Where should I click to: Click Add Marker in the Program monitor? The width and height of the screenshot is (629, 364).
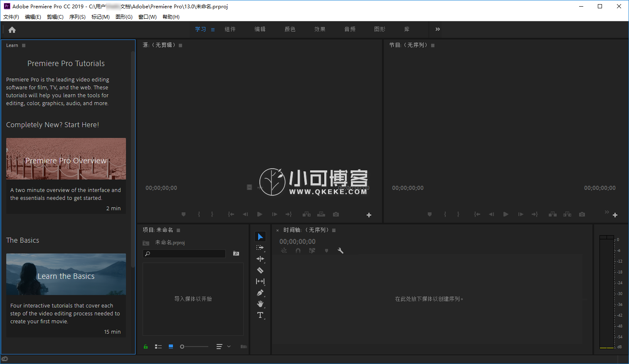(x=429, y=214)
